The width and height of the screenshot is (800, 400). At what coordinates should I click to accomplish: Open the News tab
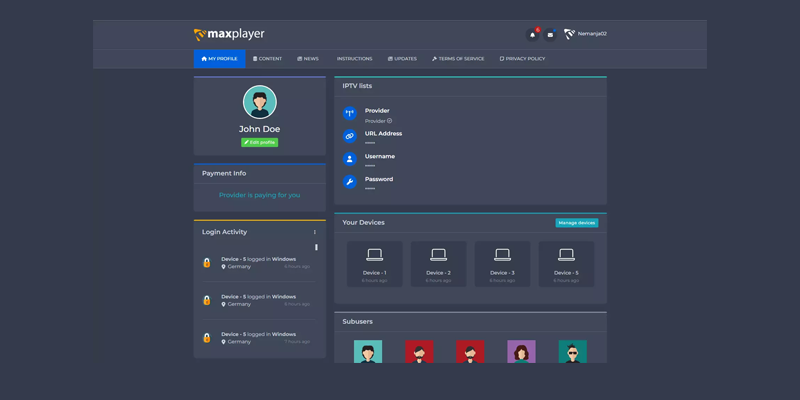click(308, 59)
